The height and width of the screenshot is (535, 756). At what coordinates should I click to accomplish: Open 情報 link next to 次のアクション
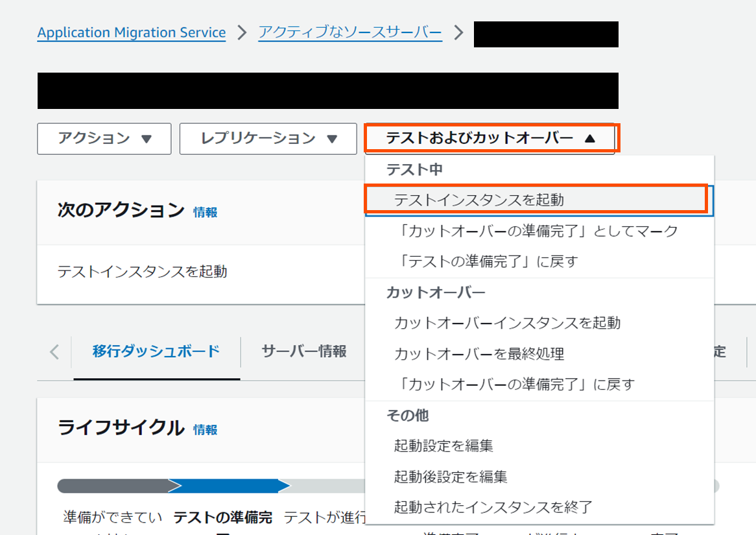click(206, 212)
